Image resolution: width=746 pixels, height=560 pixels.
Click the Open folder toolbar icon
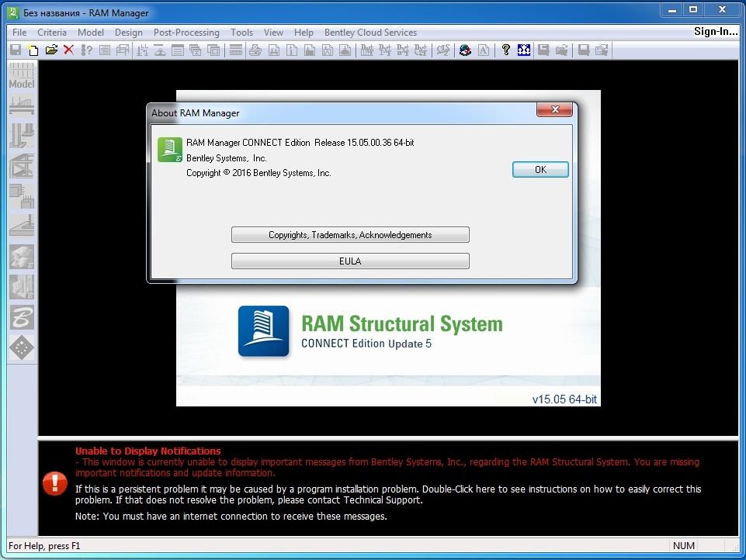pos(51,50)
